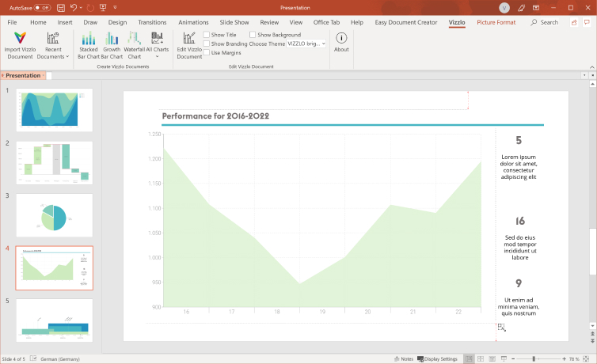Click the Notes button in status bar

404,358
